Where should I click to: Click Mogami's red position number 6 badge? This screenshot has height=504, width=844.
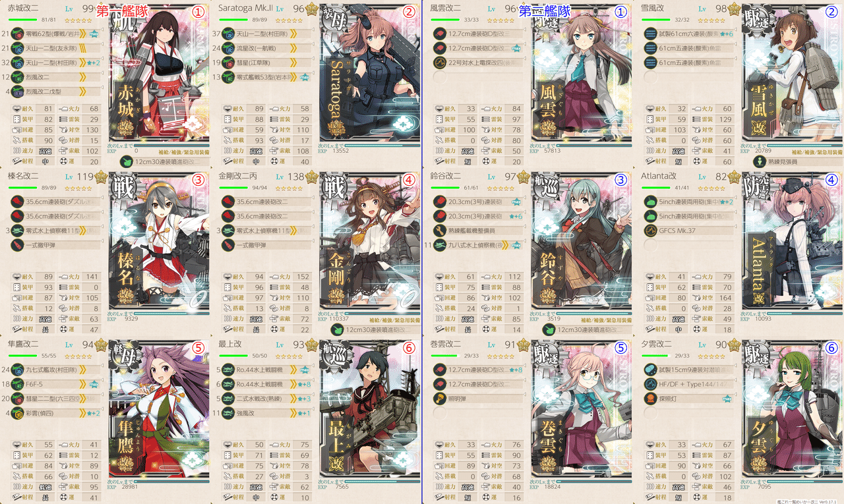[x=409, y=348]
